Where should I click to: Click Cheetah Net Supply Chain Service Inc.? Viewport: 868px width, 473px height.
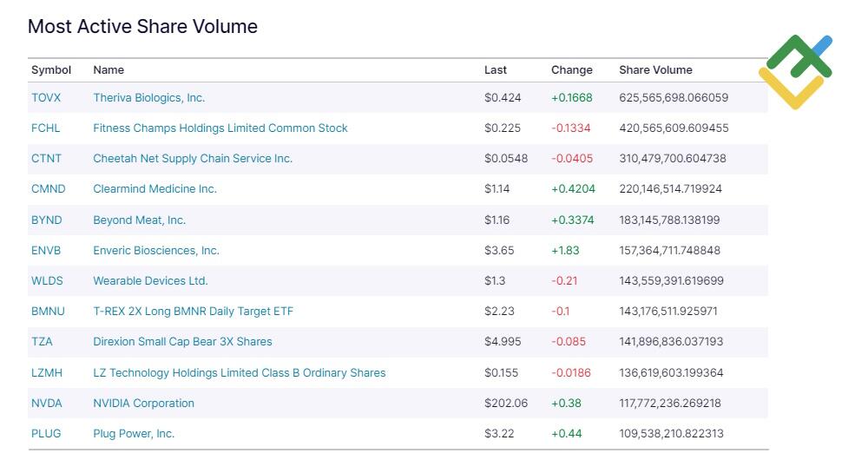[x=193, y=159]
